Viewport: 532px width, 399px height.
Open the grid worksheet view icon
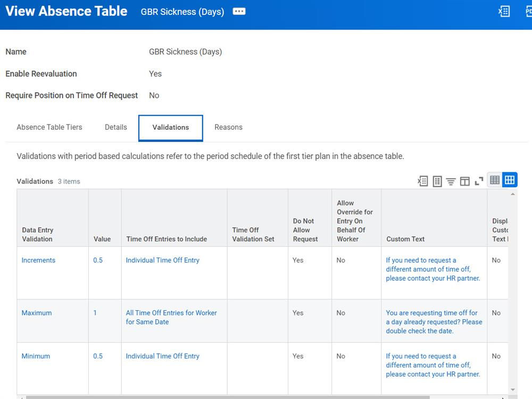[x=437, y=181]
